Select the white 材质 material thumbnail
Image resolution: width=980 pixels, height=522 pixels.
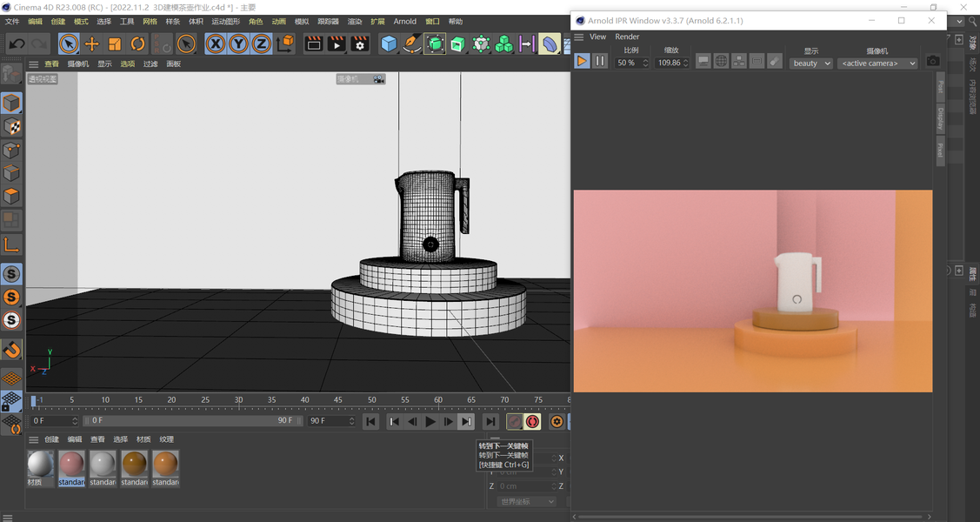click(x=41, y=469)
